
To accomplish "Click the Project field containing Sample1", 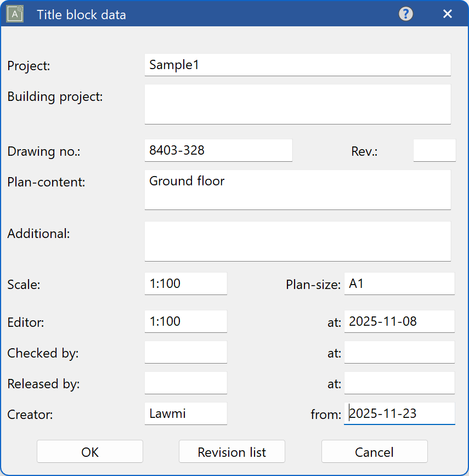I will coord(297,65).
